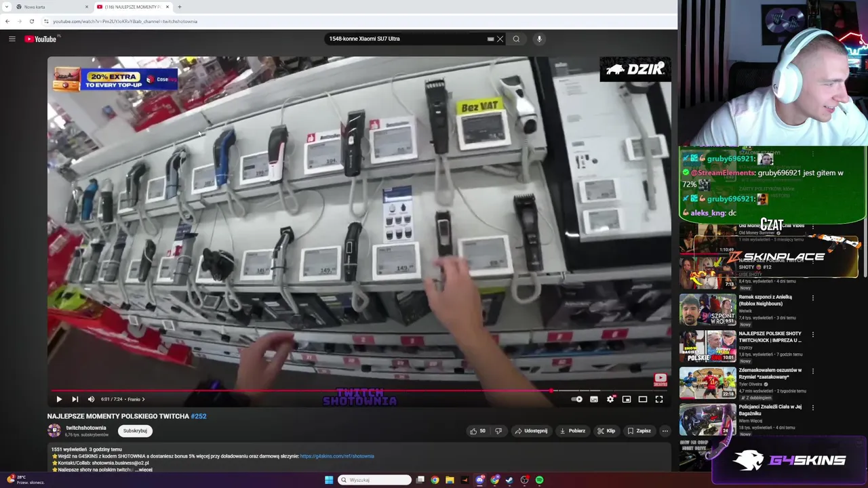Viewport: 868px width, 488px height.
Task: Open options for NAJLEPSZE POLSKIE SHOTY video
Action: pyautogui.click(x=813, y=334)
